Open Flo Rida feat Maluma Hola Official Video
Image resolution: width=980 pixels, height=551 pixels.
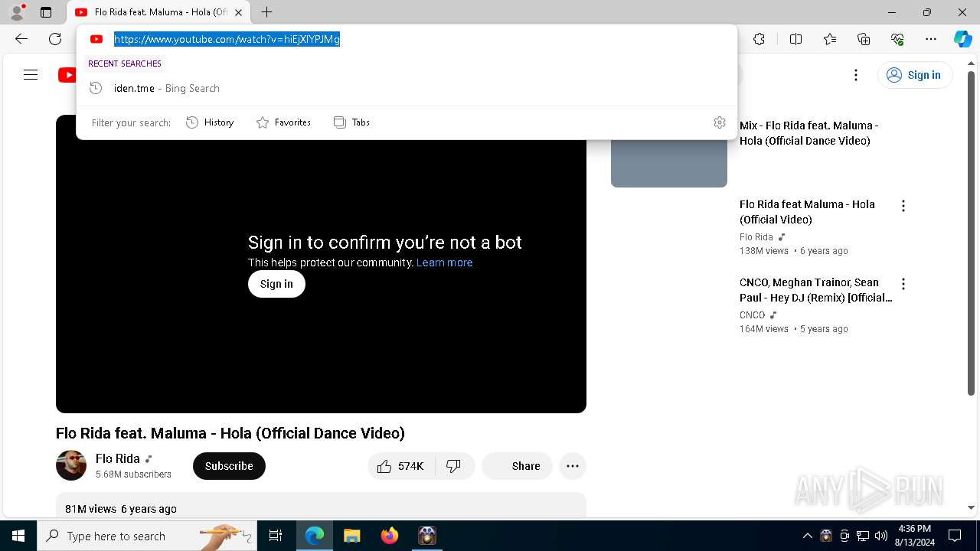coord(807,212)
